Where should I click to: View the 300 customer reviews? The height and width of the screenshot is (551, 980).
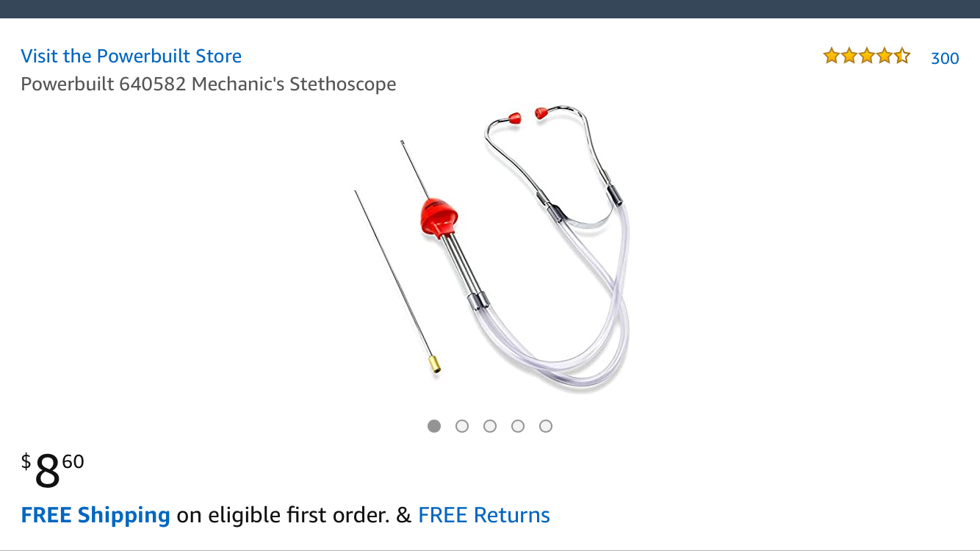(x=945, y=59)
